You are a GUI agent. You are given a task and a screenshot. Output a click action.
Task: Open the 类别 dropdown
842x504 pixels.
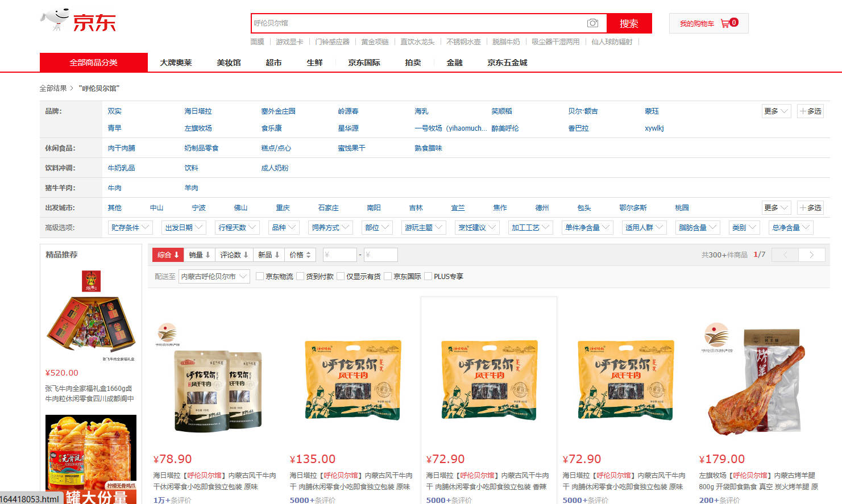744,228
